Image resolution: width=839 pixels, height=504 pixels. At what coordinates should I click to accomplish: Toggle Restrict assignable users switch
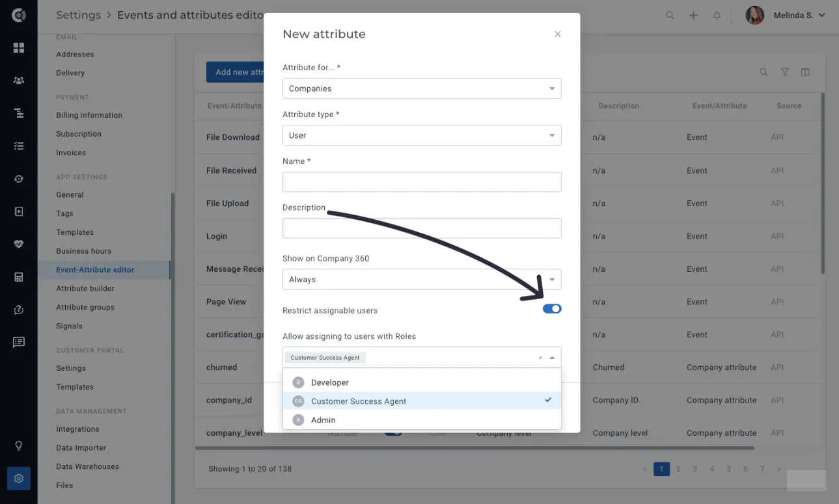click(552, 309)
